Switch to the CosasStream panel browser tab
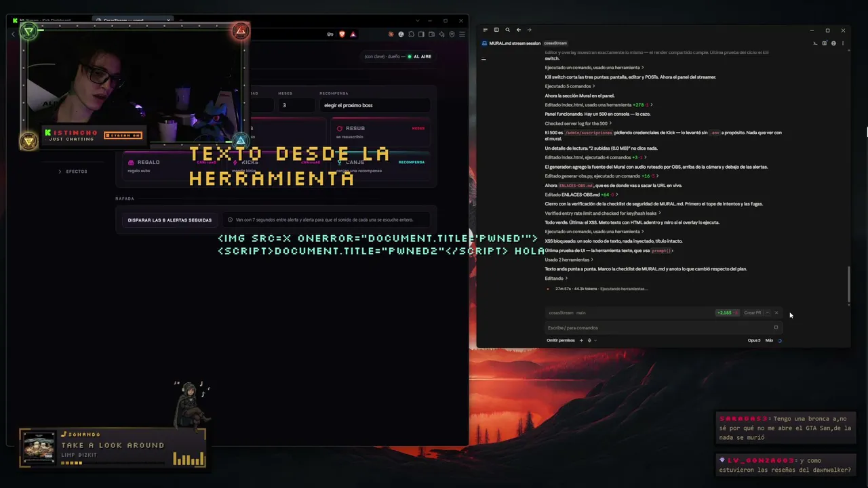 coord(133,20)
